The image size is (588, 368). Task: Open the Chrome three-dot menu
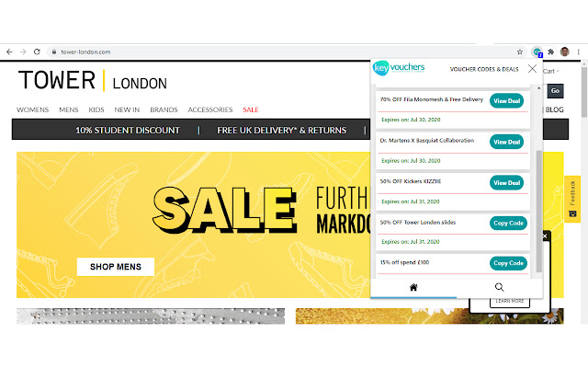(x=579, y=52)
